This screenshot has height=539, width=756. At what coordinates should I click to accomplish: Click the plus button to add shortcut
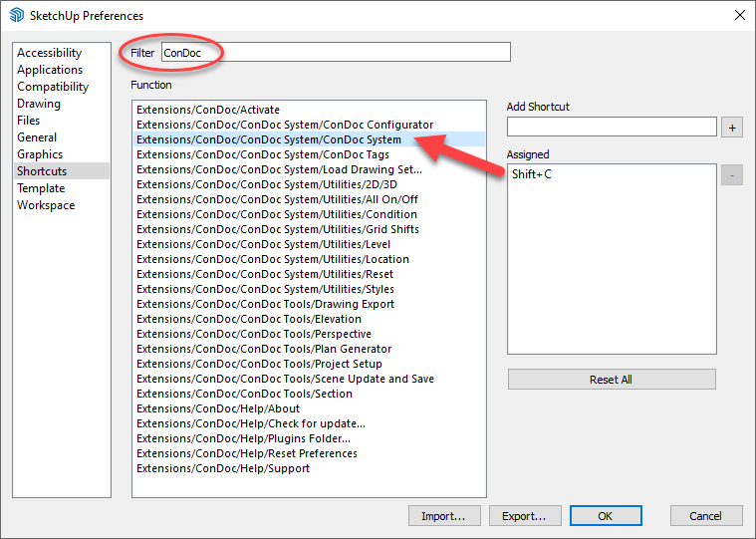pos(732,128)
